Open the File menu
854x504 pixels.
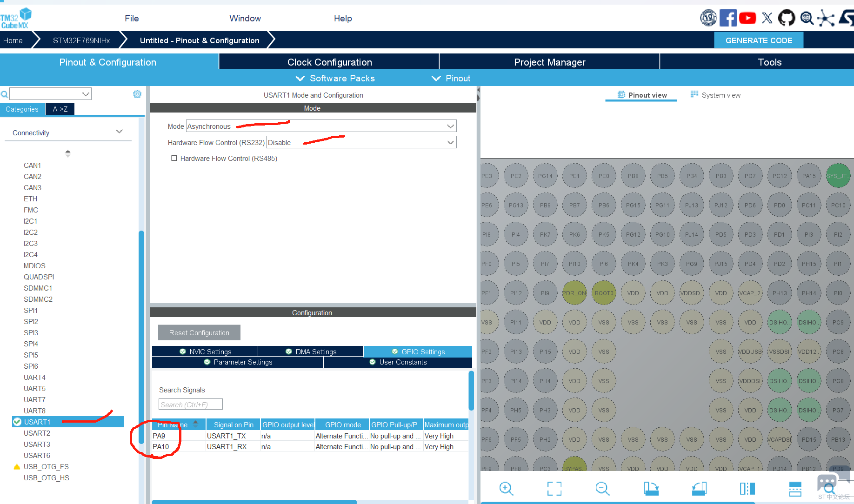[132, 18]
